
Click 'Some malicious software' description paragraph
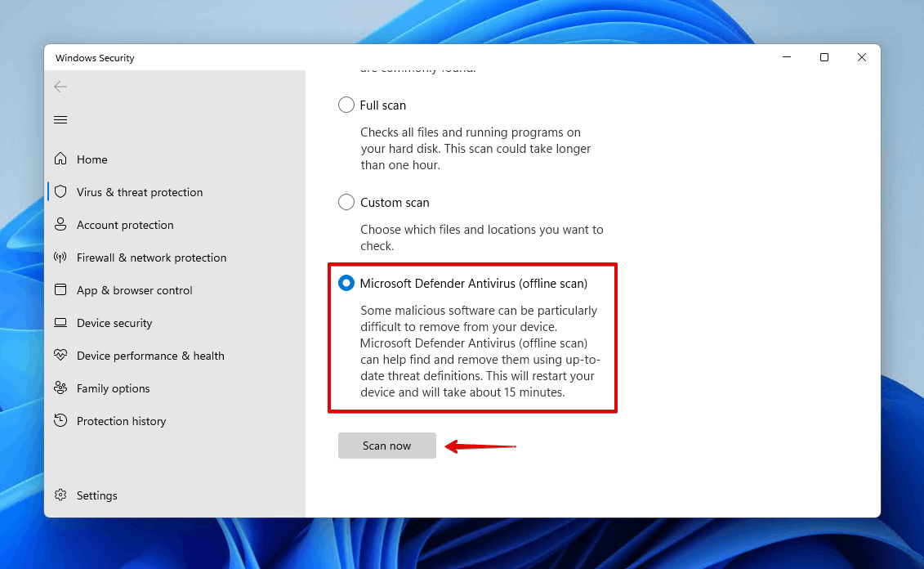480,351
